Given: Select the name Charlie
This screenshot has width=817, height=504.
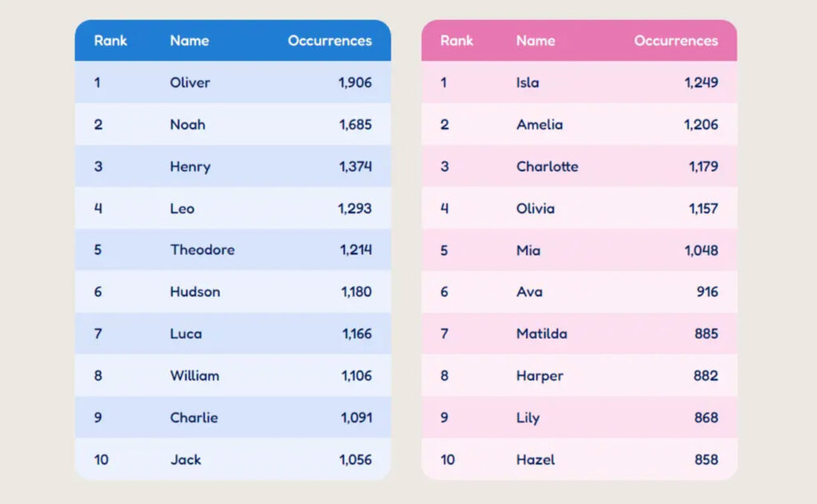Looking at the screenshot, I should pyautogui.click(x=193, y=417).
